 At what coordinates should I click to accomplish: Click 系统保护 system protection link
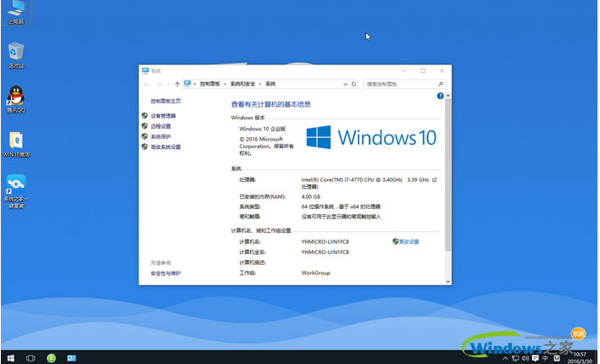coord(161,136)
